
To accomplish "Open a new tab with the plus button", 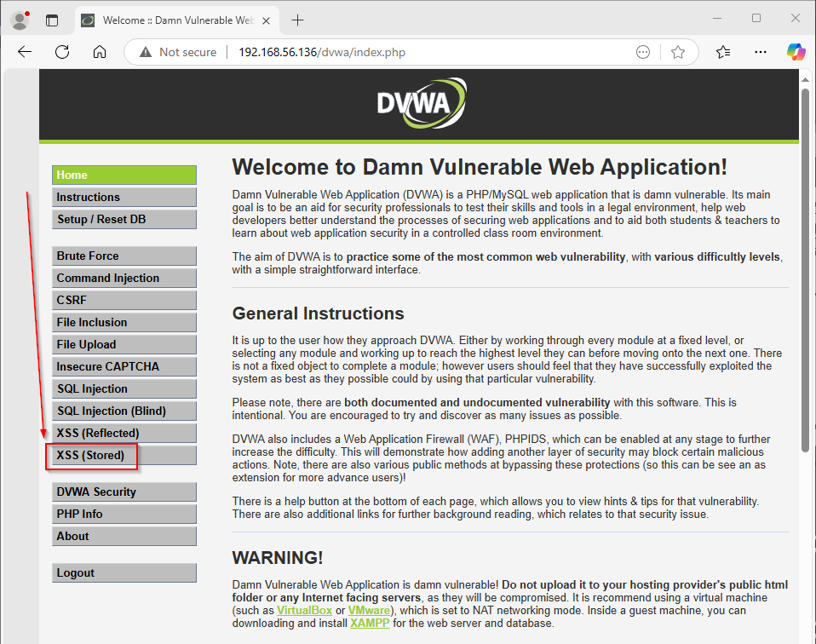I will (297, 20).
